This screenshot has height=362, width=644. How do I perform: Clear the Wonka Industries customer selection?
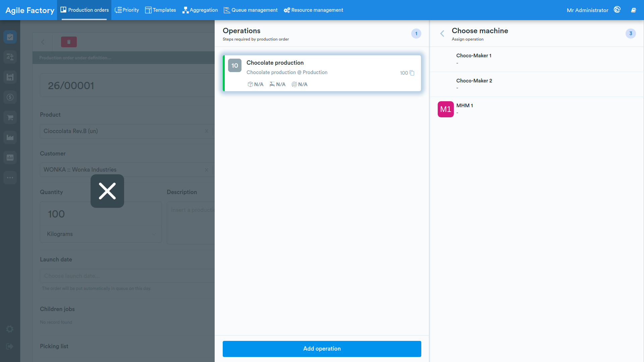pos(207,170)
